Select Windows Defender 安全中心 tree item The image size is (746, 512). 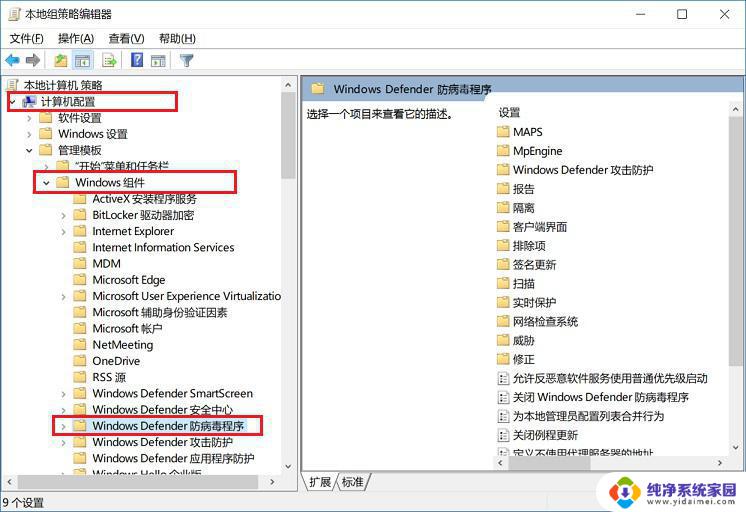pos(163,410)
